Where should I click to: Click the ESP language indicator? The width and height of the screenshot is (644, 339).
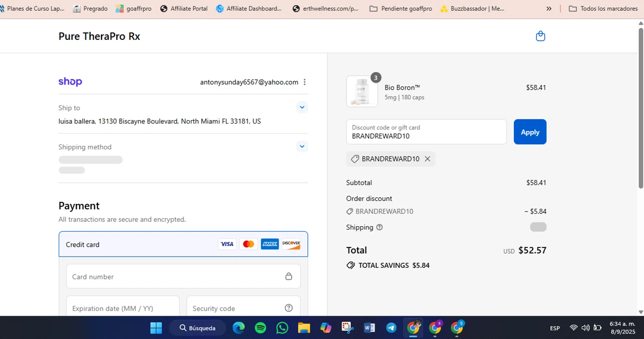pyautogui.click(x=555, y=328)
